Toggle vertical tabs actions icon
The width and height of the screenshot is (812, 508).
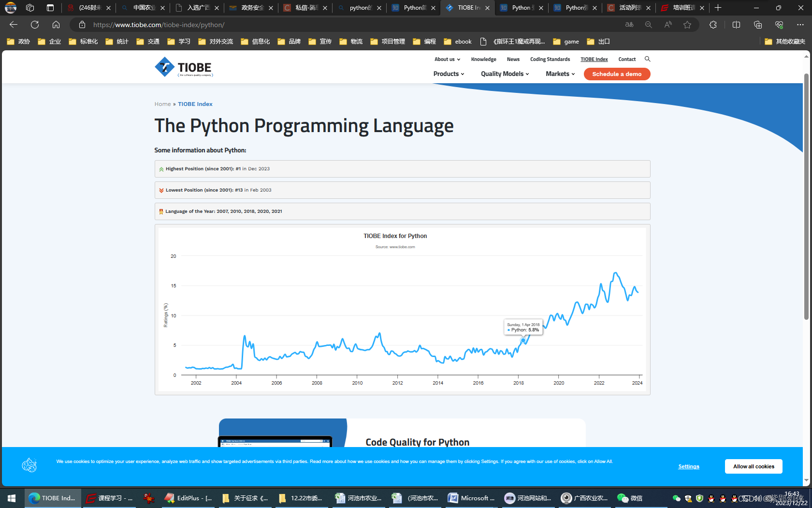50,8
